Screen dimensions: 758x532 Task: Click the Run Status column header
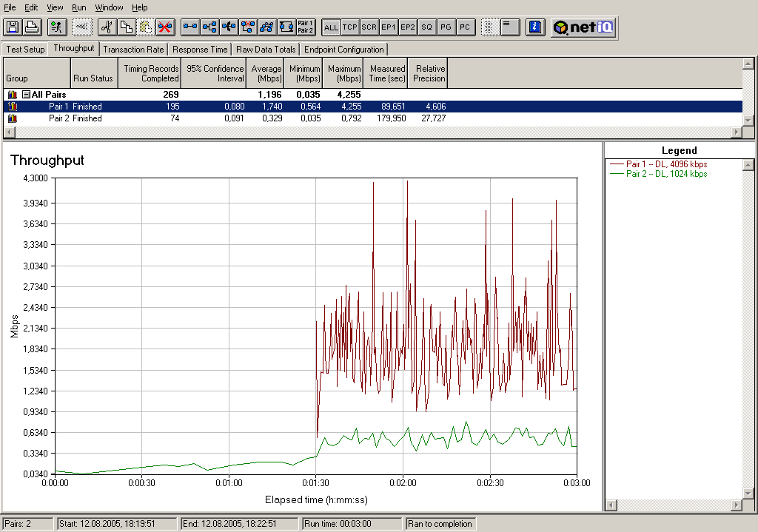tap(94, 73)
